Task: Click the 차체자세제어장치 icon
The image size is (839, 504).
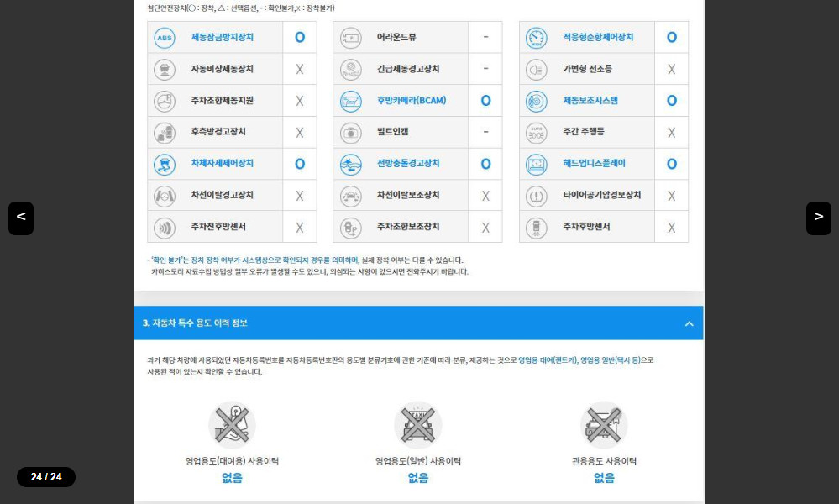Action: 165,164
